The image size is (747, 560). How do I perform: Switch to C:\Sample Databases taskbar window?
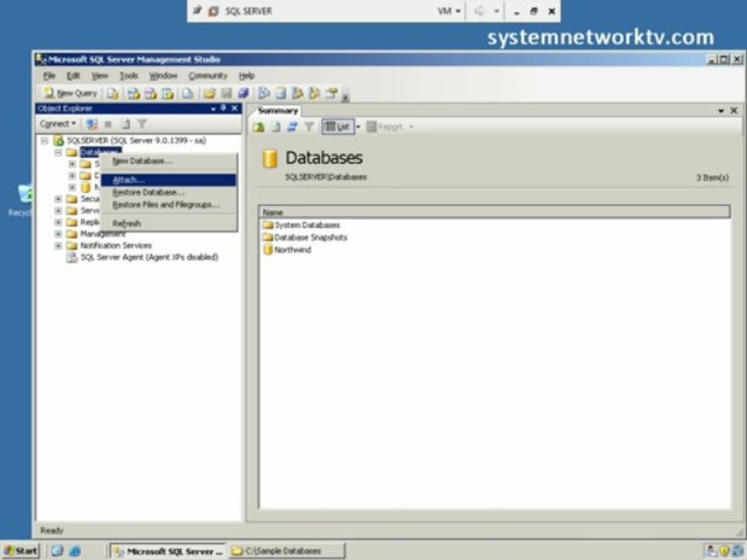pos(286,551)
